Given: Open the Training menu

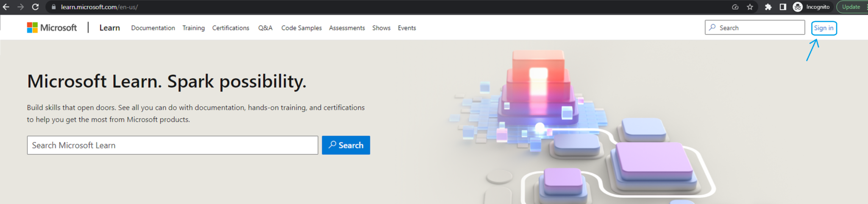Looking at the screenshot, I should [193, 28].
